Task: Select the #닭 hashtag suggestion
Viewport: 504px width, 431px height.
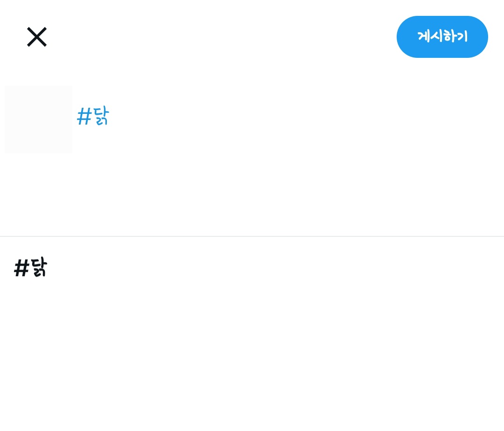Action: click(31, 268)
